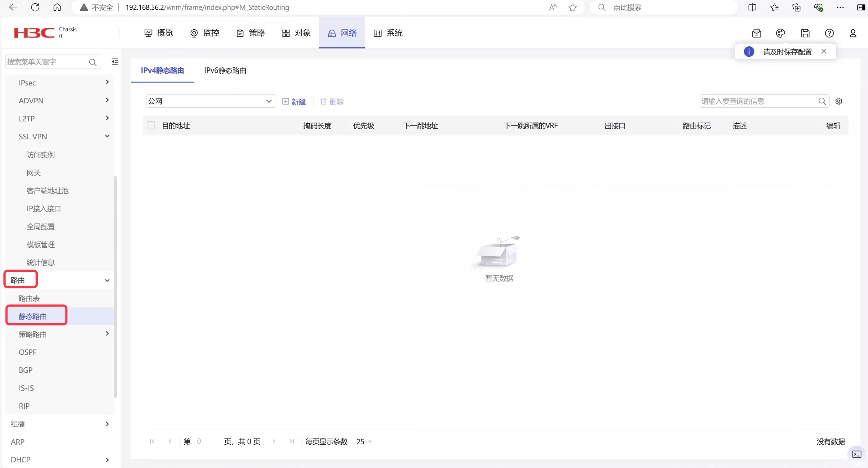Go to the first page of results
This screenshot has width=868, height=468.
coord(152,441)
